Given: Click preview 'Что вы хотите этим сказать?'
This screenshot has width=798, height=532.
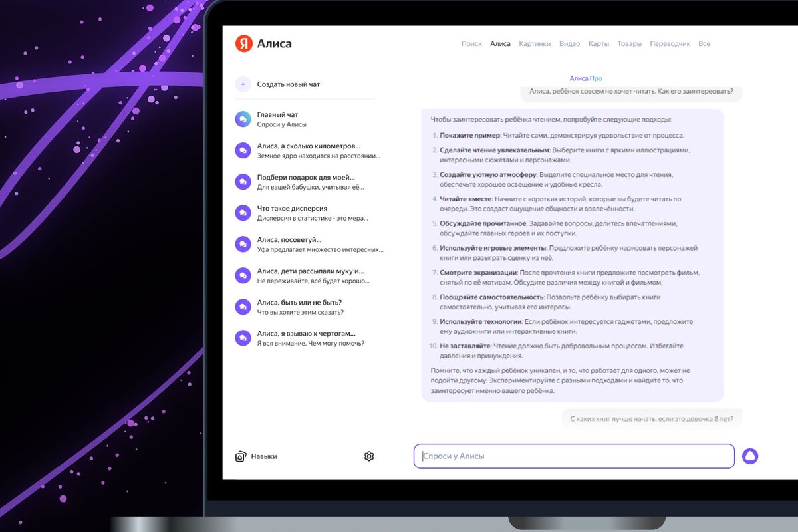Looking at the screenshot, I should pos(300,312).
